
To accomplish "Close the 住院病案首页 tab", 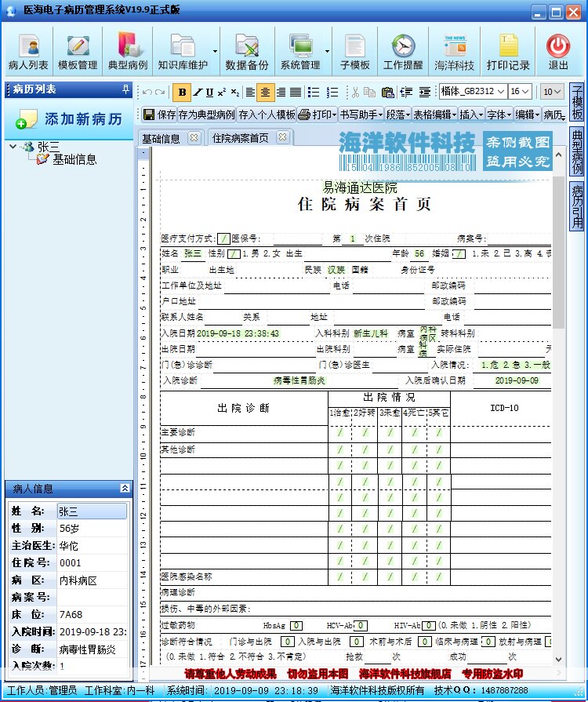I will [282, 137].
